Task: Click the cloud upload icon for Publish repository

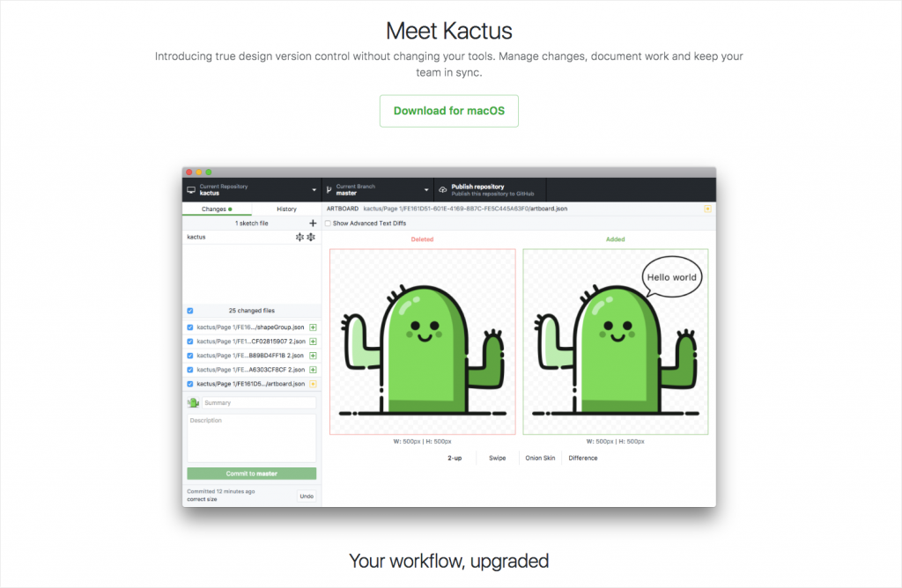Action: pos(443,189)
